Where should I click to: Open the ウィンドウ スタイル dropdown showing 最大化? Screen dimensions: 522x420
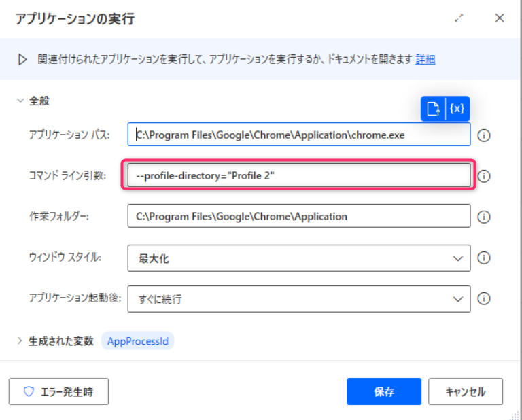click(x=299, y=258)
